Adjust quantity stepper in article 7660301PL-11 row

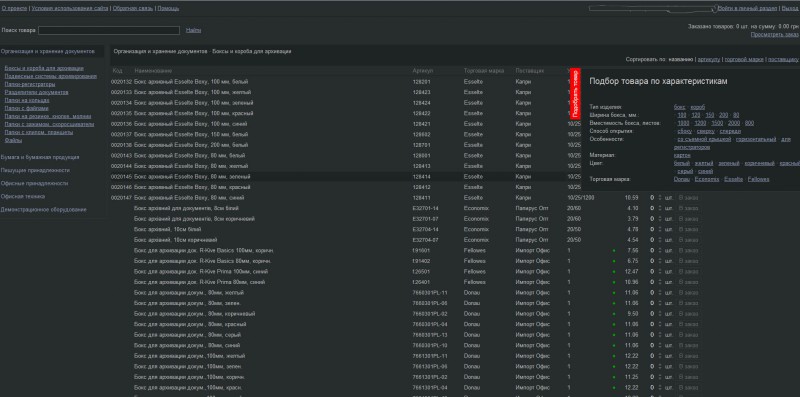coord(660,293)
